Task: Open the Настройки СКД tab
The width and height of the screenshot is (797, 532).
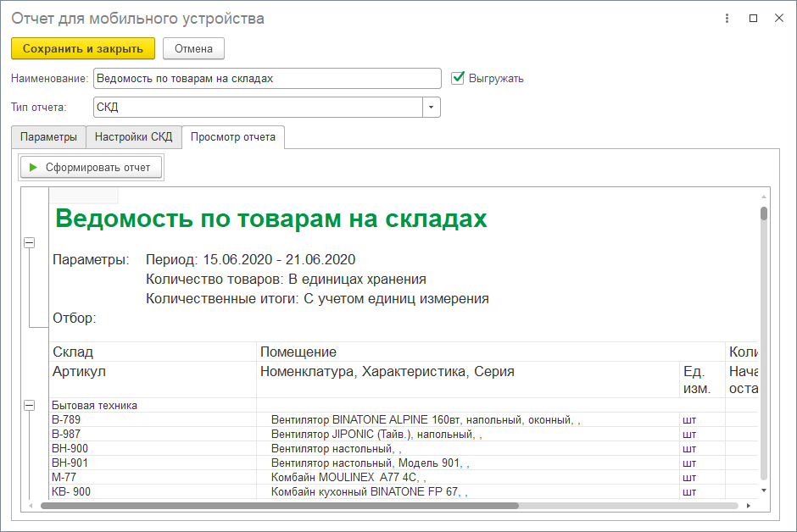Action: click(134, 137)
